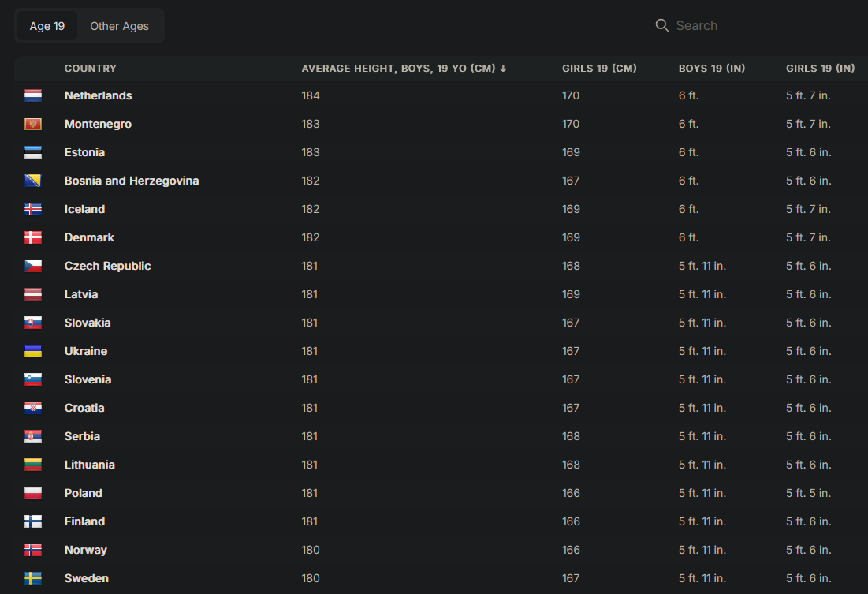Select the Croatia country name
This screenshot has width=868, height=594.
[x=84, y=408]
